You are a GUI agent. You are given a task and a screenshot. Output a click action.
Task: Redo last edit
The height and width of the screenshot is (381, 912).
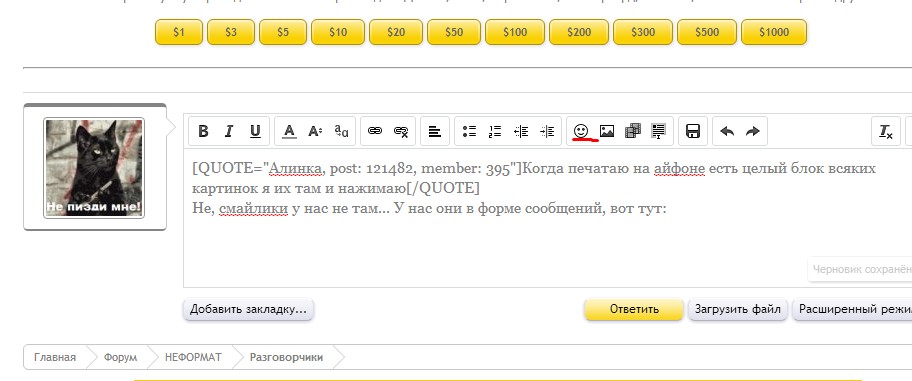pos(753,131)
